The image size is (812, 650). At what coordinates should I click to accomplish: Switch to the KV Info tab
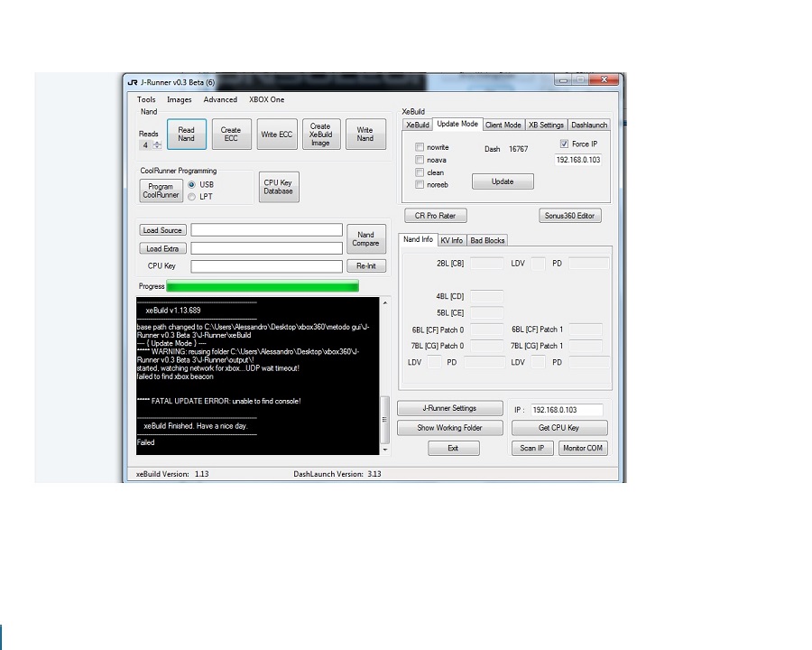pos(452,240)
